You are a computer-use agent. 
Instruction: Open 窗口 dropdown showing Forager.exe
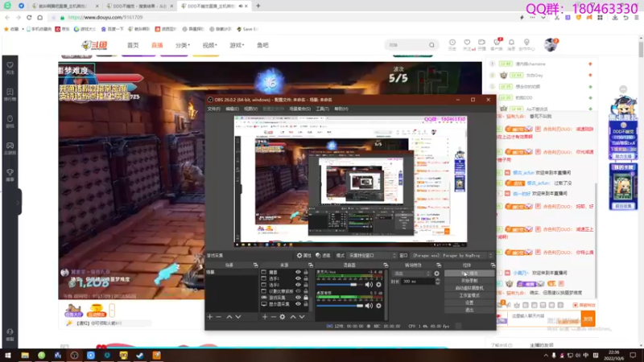coord(452,255)
